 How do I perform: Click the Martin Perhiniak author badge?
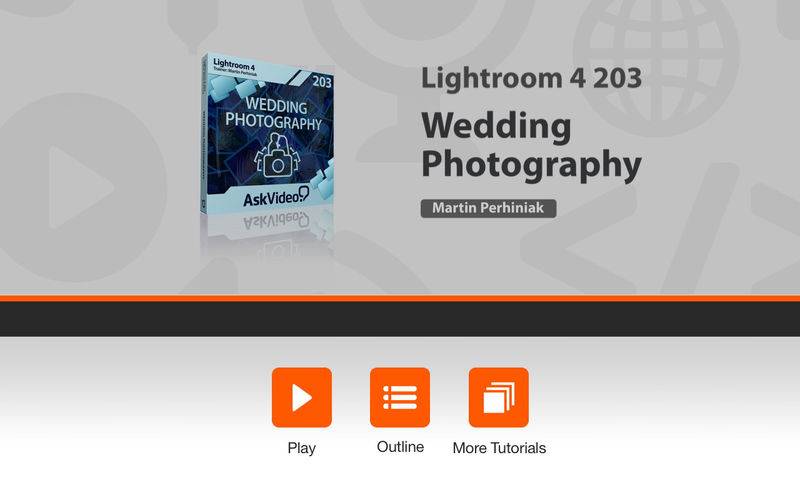point(488,208)
